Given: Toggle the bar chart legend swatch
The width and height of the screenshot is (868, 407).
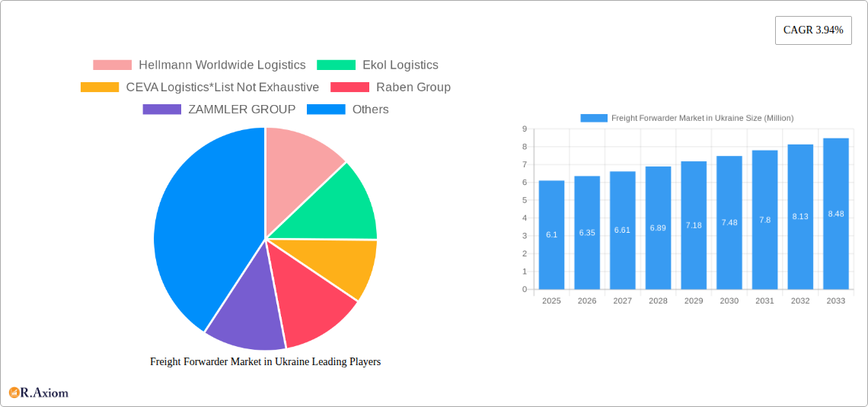Looking at the screenshot, I should point(593,119).
